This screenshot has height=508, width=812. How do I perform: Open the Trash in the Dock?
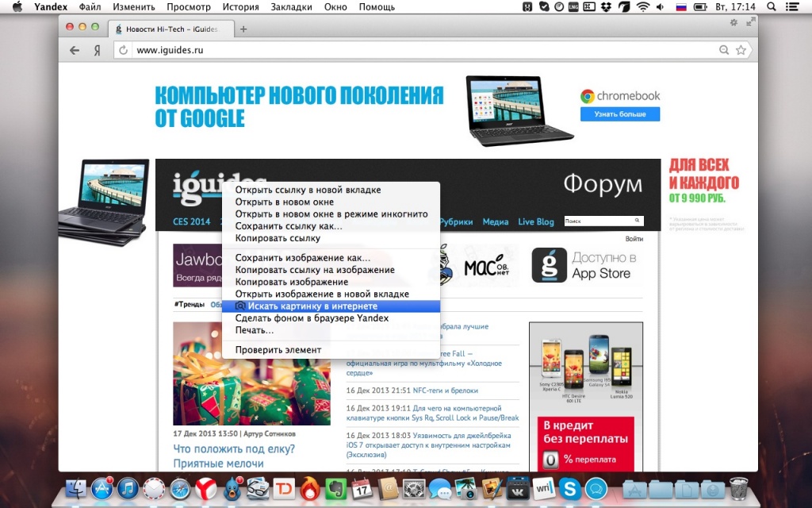[739, 489]
